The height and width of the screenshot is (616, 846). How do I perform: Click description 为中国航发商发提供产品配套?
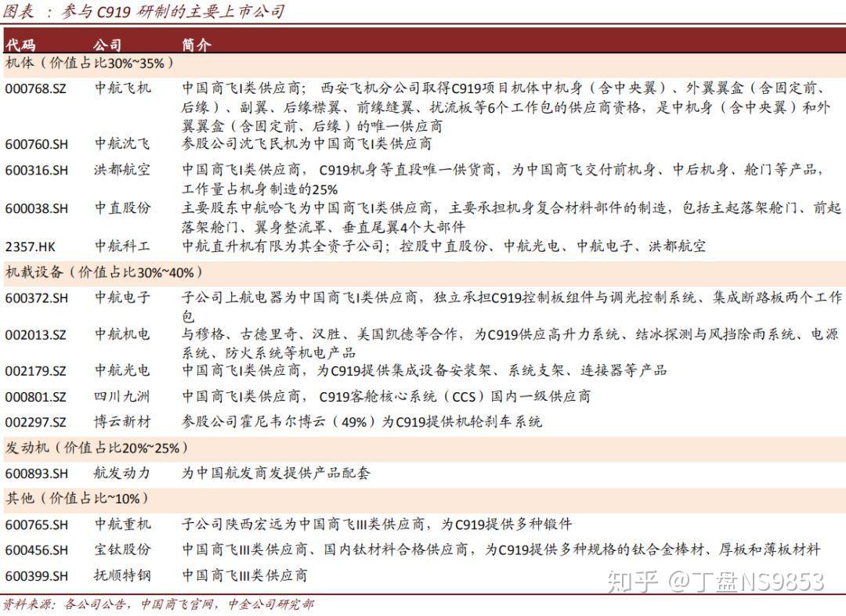click(276, 473)
